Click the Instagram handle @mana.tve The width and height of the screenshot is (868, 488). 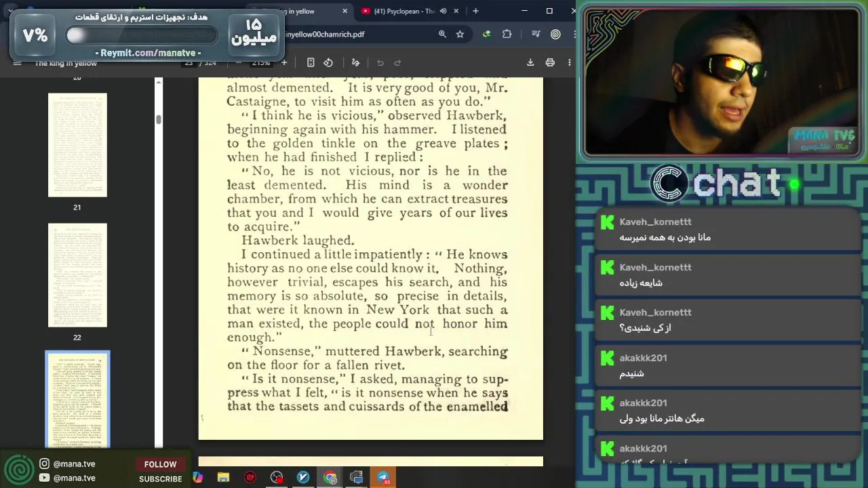[x=74, y=464]
